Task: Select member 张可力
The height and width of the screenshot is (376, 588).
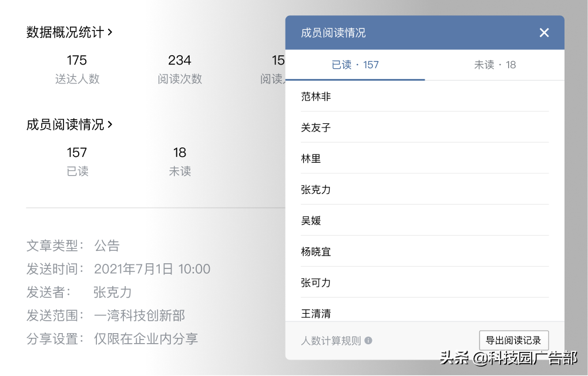Action: click(316, 283)
